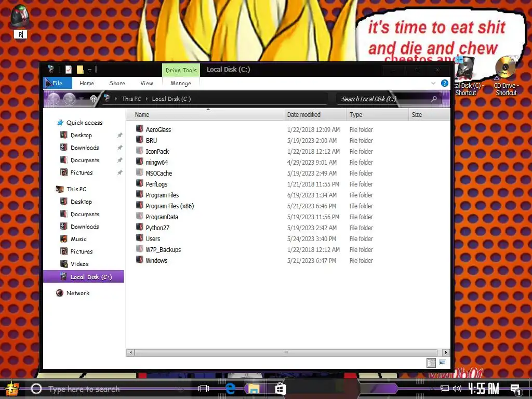
Task: Open Customize Quick Access Toolbar dropdown
Action: pos(89,70)
